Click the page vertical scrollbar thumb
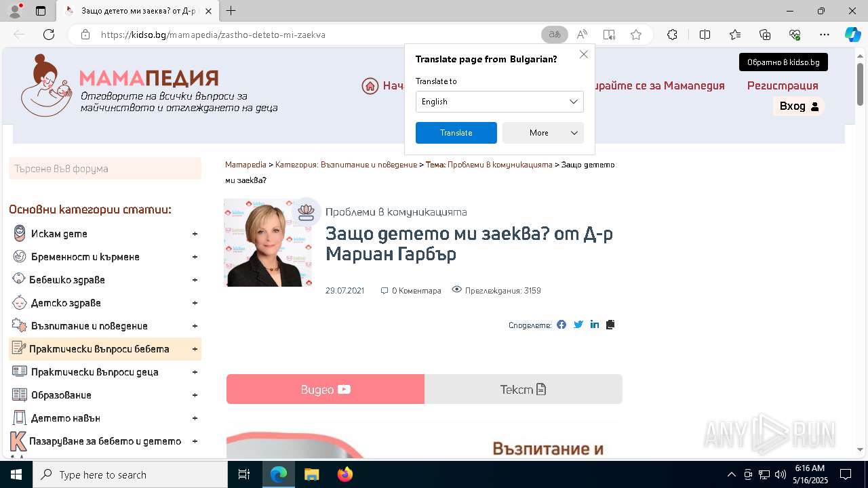 click(861, 83)
